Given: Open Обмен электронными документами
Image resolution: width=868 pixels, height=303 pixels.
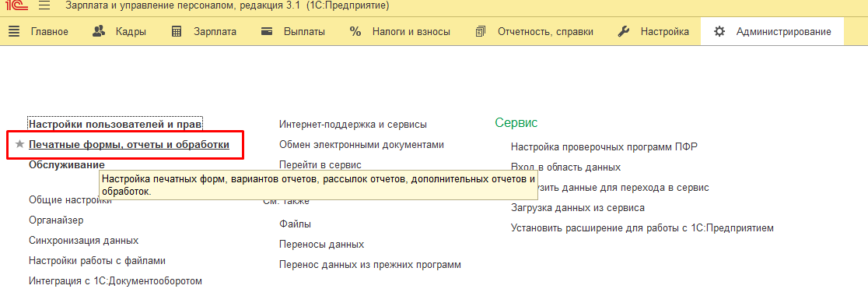Looking at the screenshot, I should 362,145.
